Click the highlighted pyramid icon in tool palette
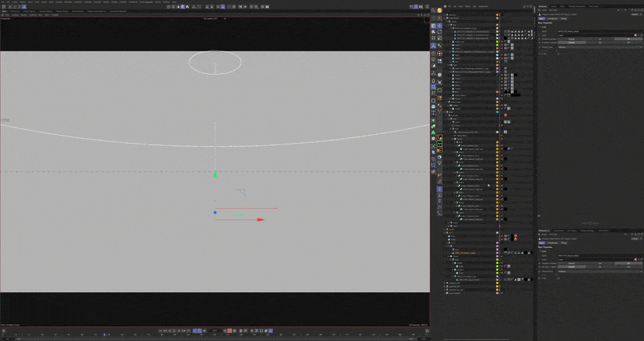 click(x=433, y=46)
